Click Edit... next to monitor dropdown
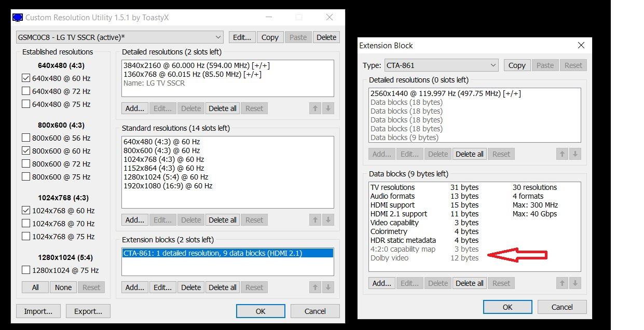 pyautogui.click(x=242, y=37)
